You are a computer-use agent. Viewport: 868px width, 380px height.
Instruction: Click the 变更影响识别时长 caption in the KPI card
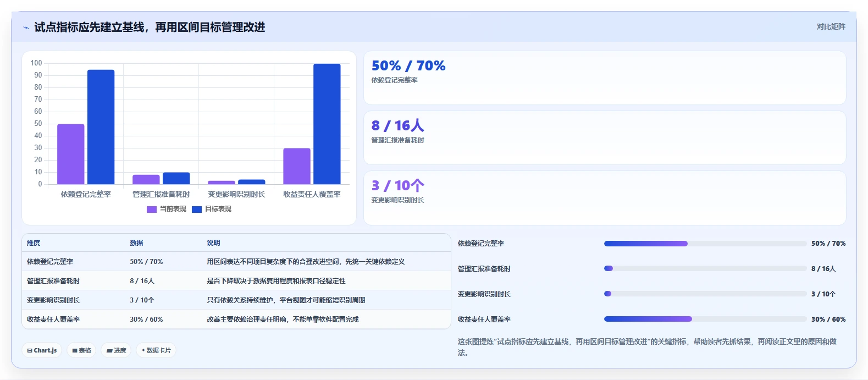398,200
